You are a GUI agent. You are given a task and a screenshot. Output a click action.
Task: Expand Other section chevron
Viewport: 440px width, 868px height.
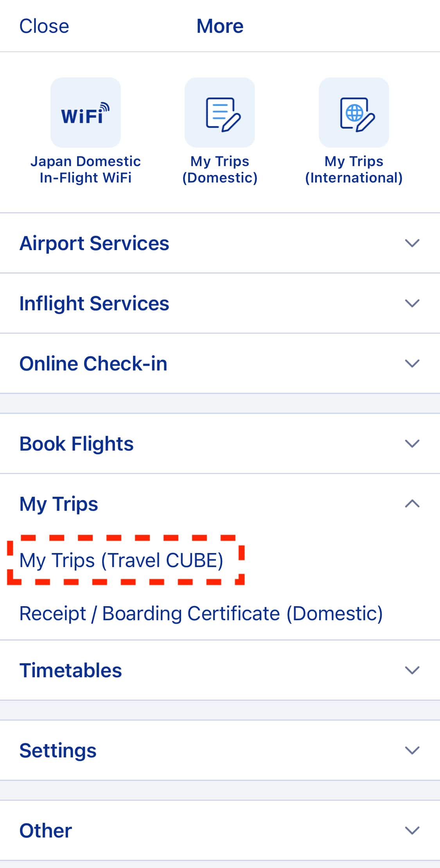[x=412, y=830]
